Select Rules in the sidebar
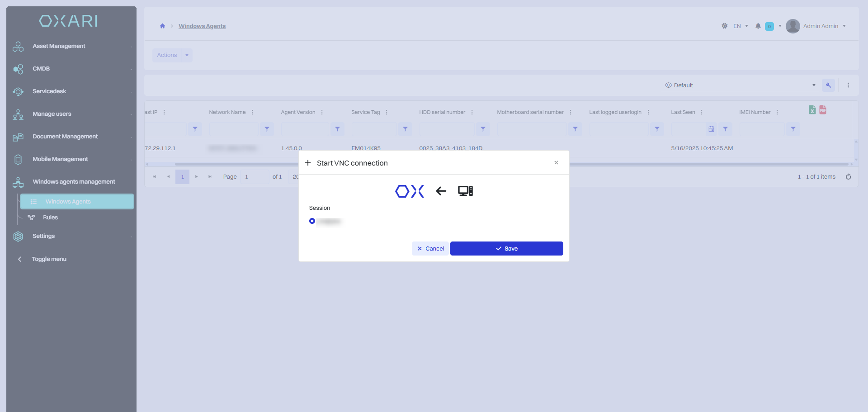The height and width of the screenshot is (412, 868). (x=50, y=218)
